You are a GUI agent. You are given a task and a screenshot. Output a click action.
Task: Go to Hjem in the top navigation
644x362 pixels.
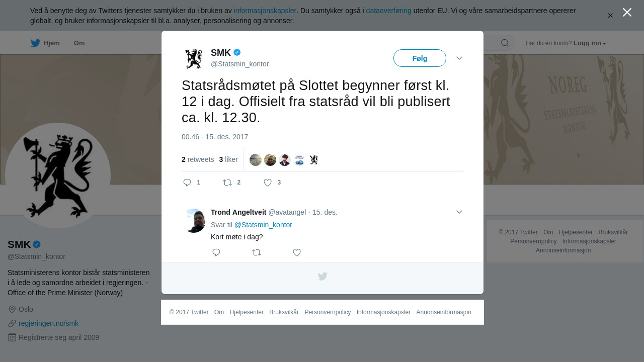45,43
